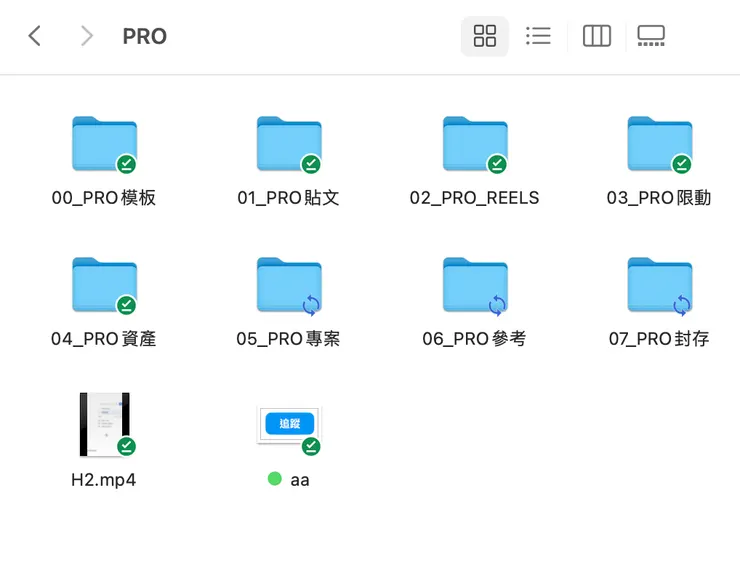Image resolution: width=740 pixels, height=579 pixels.
Task: Click the 01_PRO貼文 folder name
Action: tap(288, 198)
